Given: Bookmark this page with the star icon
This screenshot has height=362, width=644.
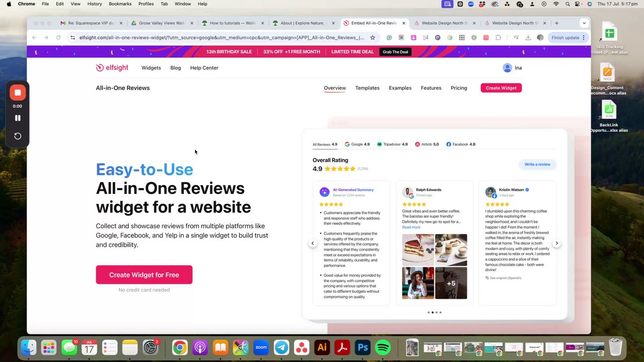Looking at the screenshot, I should 372,37.
